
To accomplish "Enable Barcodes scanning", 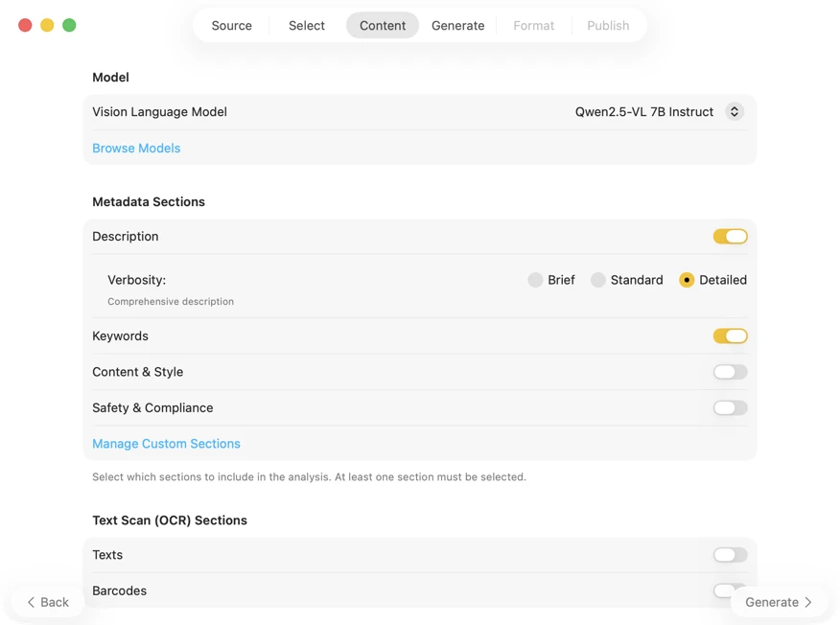I will coord(730,590).
